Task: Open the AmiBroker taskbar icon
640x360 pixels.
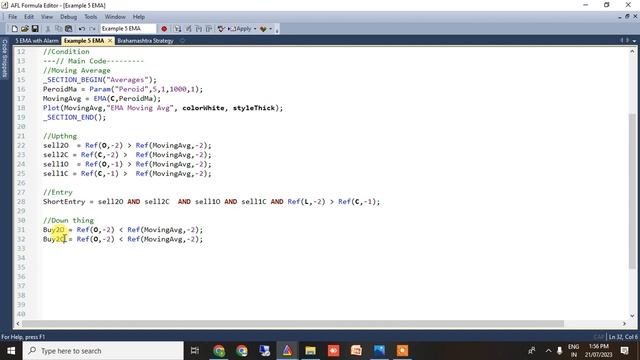Action: point(287,351)
